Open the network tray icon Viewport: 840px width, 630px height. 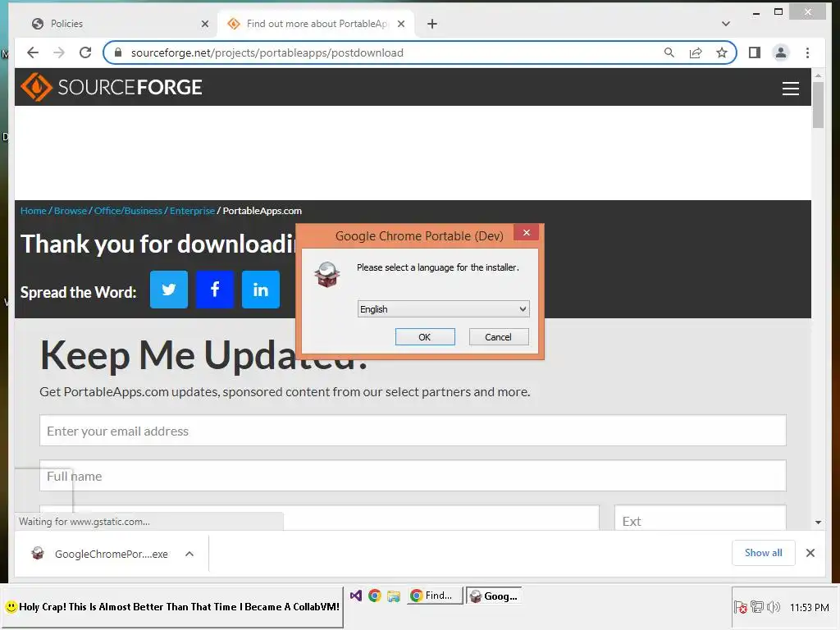(757, 607)
